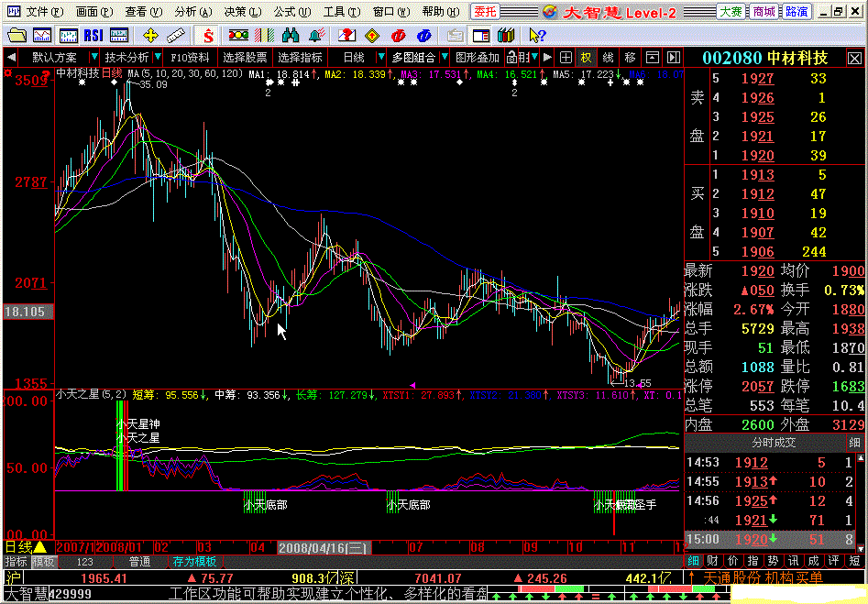Click the right scroll arrow of chart bar
Screen dimensions: 868x604
pos(547,57)
